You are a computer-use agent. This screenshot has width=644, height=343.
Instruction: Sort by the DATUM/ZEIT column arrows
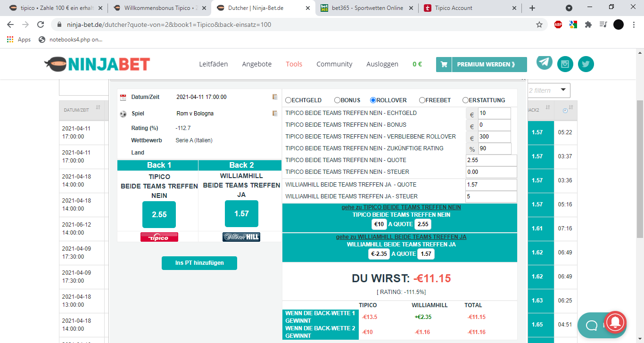point(98,107)
